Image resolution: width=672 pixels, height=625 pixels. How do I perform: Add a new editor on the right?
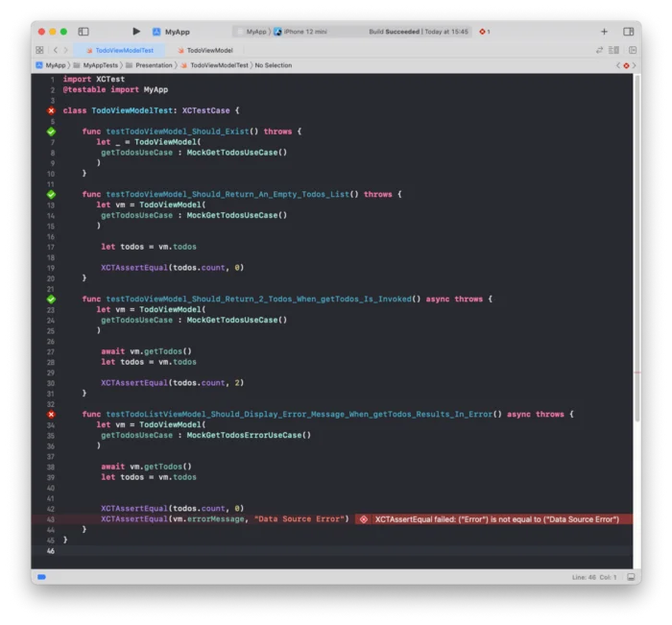point(633,50)
